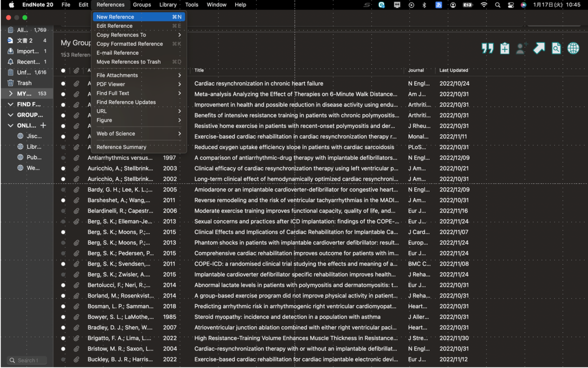Select the Jisc online search globe
This screenshot has width=588, height=368.
(20, 136)
